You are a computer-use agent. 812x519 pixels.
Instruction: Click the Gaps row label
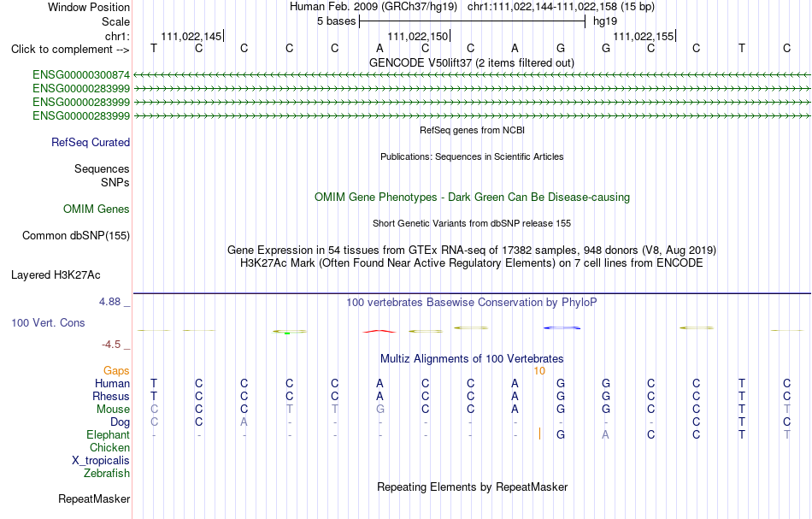(x=116, y=371)
